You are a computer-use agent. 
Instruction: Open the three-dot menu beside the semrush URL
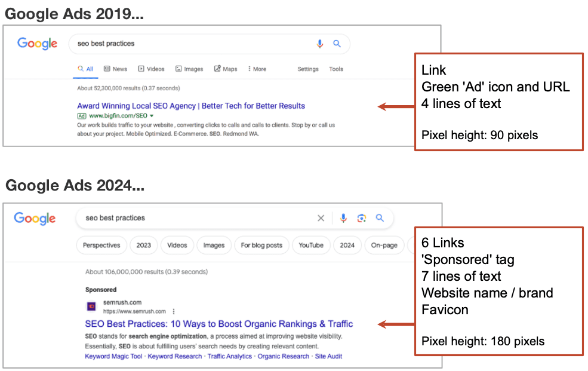click(x=173, y=311)
